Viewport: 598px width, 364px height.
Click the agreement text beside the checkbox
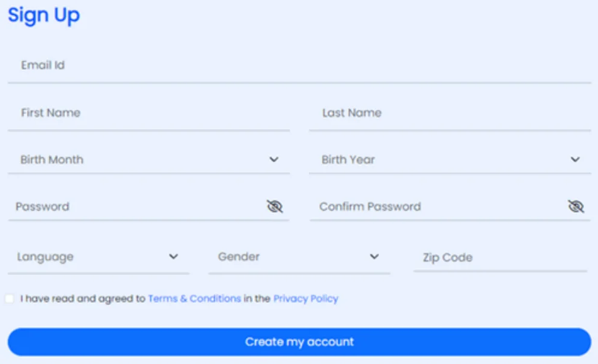click(x=83, y=299)
